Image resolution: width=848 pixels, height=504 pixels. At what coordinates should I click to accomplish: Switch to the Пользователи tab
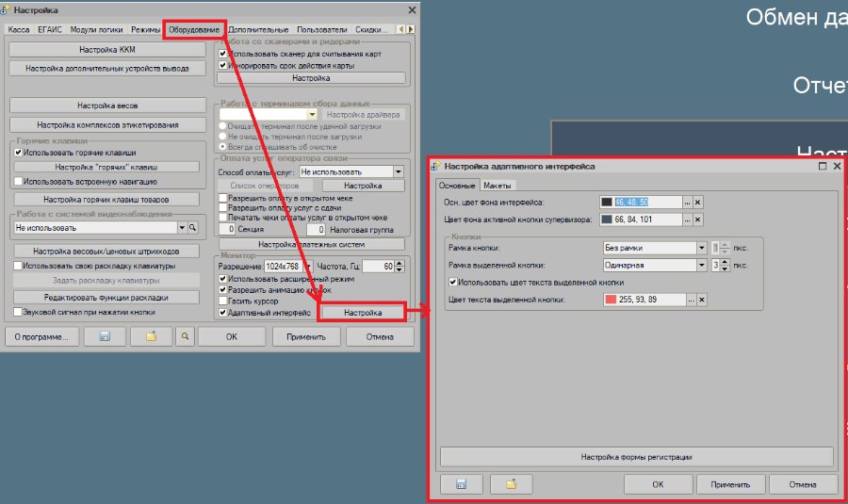[x=322, y=30]
